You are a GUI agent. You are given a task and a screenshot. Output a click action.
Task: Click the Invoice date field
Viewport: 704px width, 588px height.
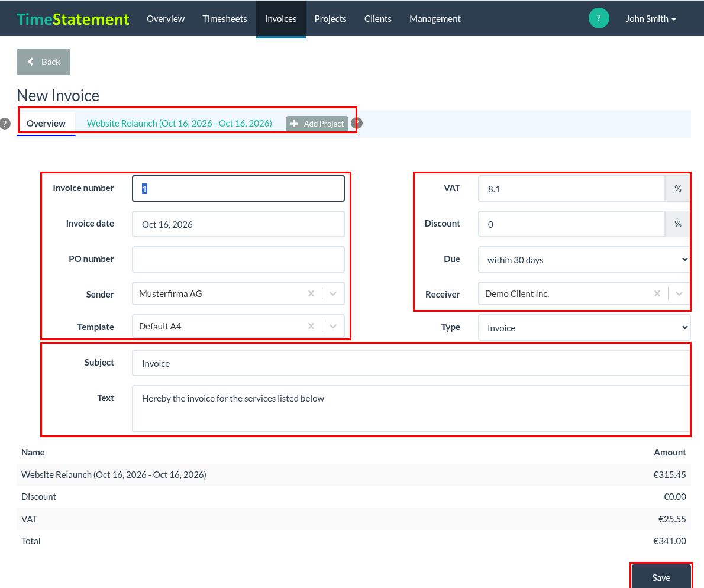[238, 224]
